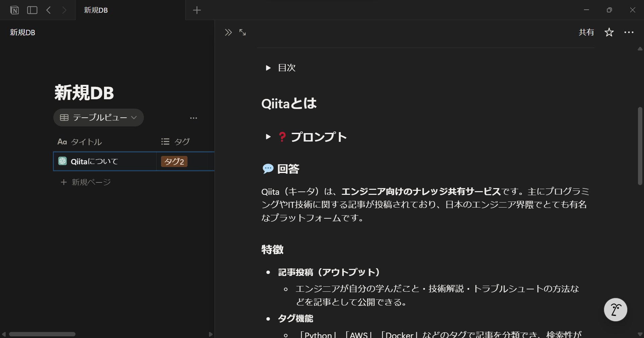Screen dimensions: 644x338
Task: Open the Notion home icon top left
Action: tap(14, 10)
